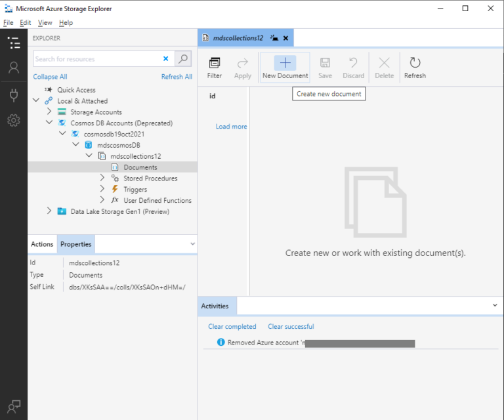Click the Removed Azure account activity entry

(x=350, y=343)
